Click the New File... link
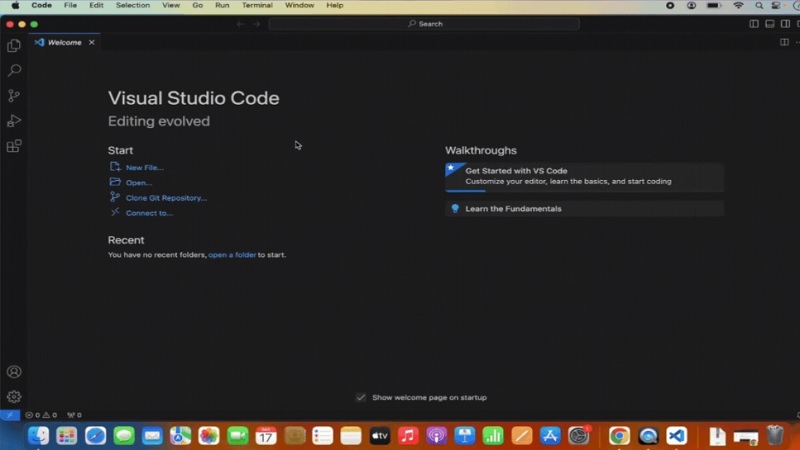The image size is (800, 450). 145,167
